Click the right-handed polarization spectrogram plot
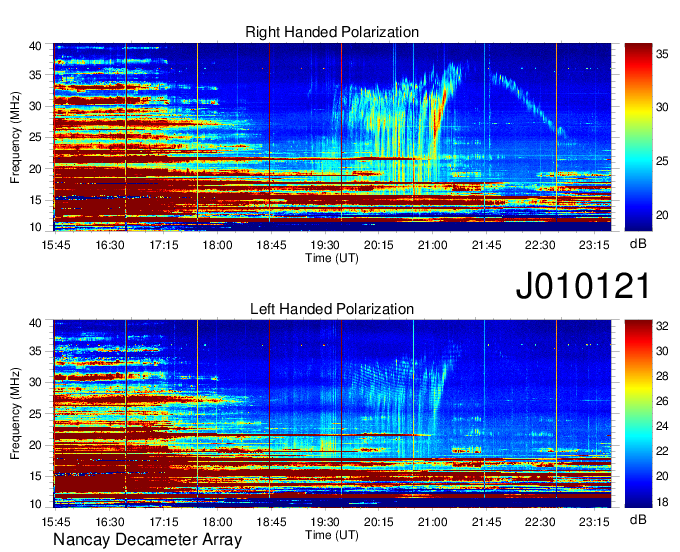Screen dimensions: 680x552 [332, 137]
